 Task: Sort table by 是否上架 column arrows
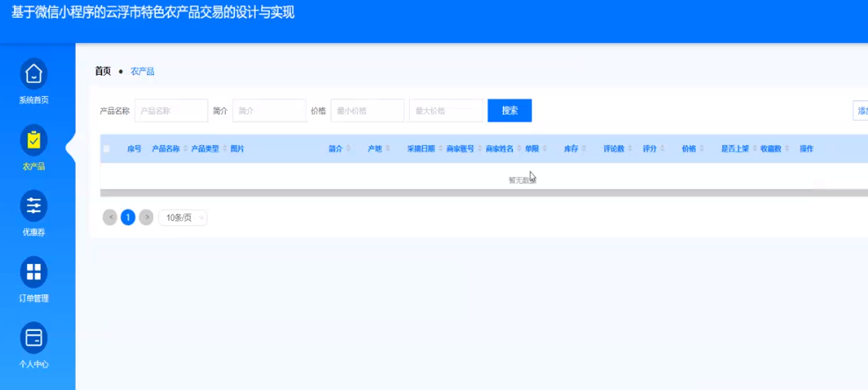[x=755, y=149]
